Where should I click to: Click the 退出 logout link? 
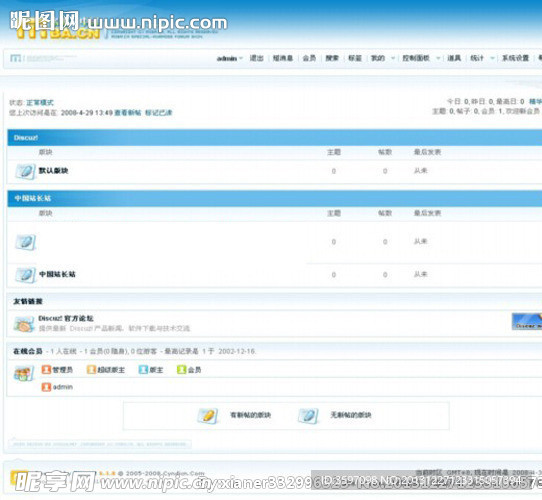pyautogui.click(x=256, y=58)
